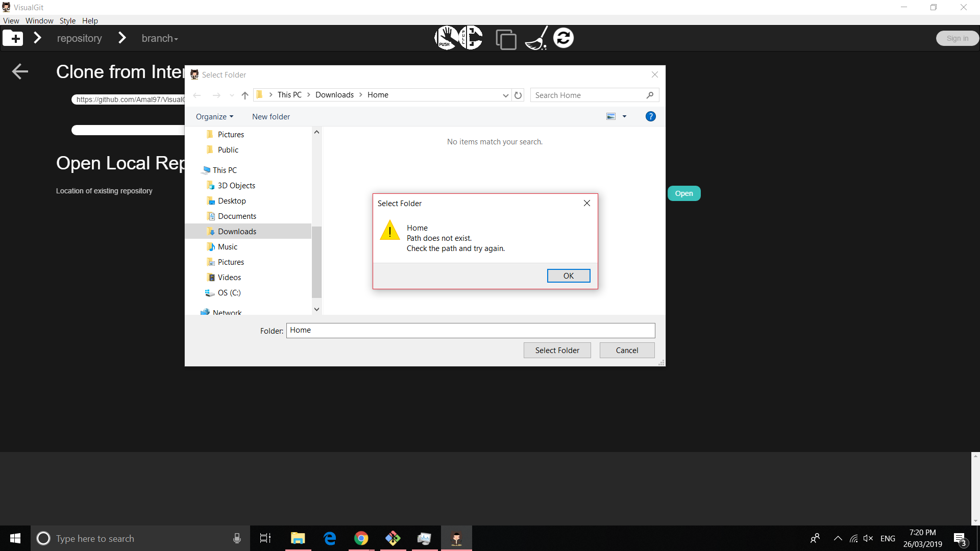Image resolution: width=980 pixels, height=551 pixels.
Task: Click the clean broom icon
Action: 536,37
